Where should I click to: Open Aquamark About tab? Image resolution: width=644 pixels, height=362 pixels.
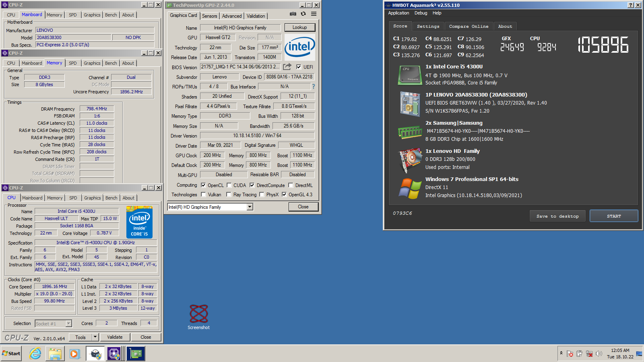505,26
